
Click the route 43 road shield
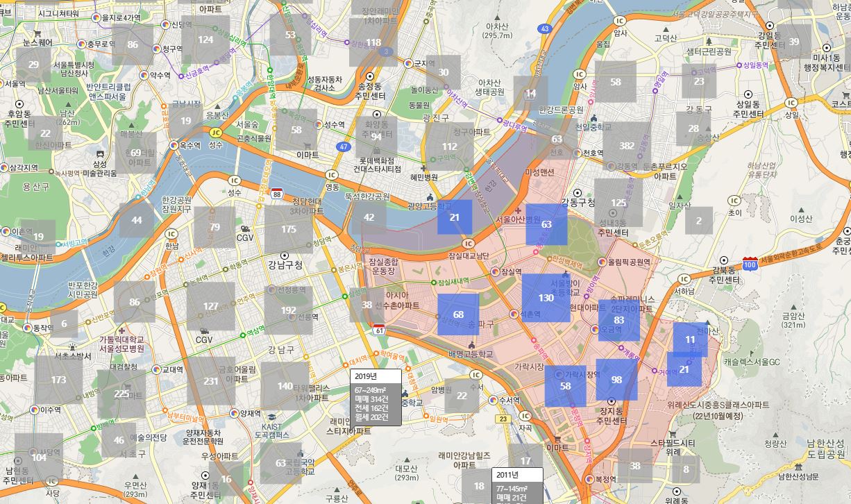point(546,28)
